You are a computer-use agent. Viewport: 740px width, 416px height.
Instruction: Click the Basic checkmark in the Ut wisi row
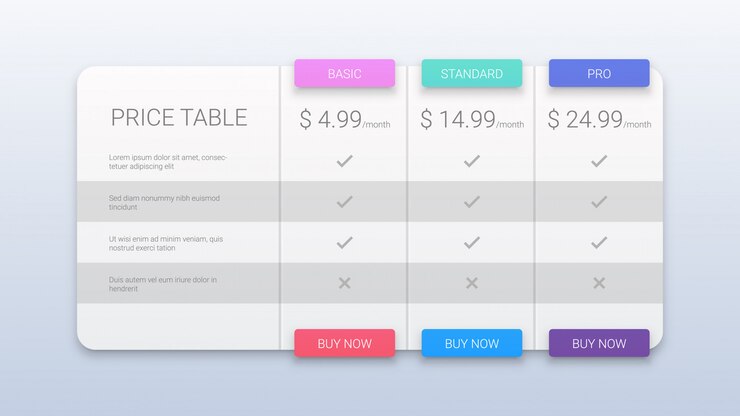[x=345, y=243]
